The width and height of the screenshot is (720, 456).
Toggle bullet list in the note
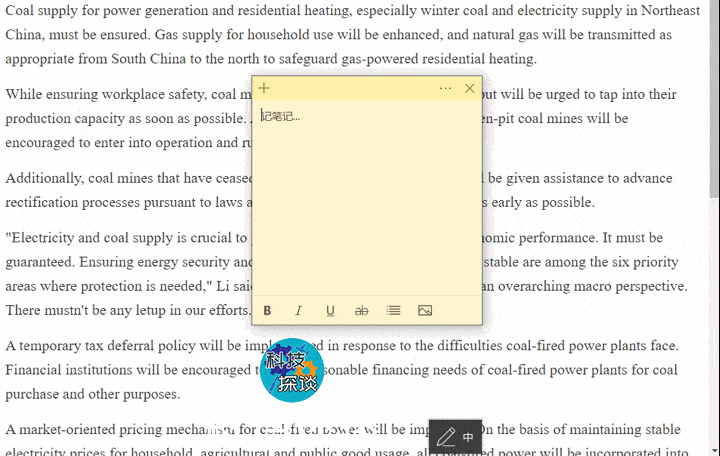tap(393, 311)
